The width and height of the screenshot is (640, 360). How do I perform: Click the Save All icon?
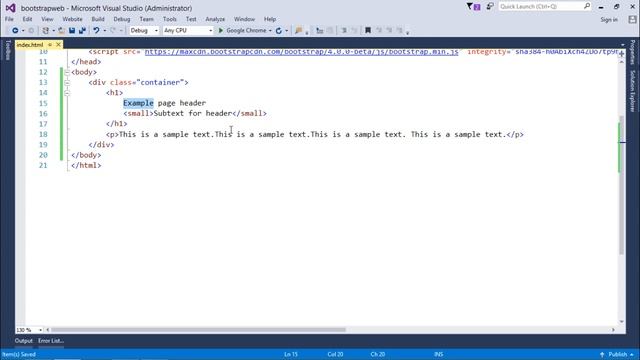pos(82,31)
